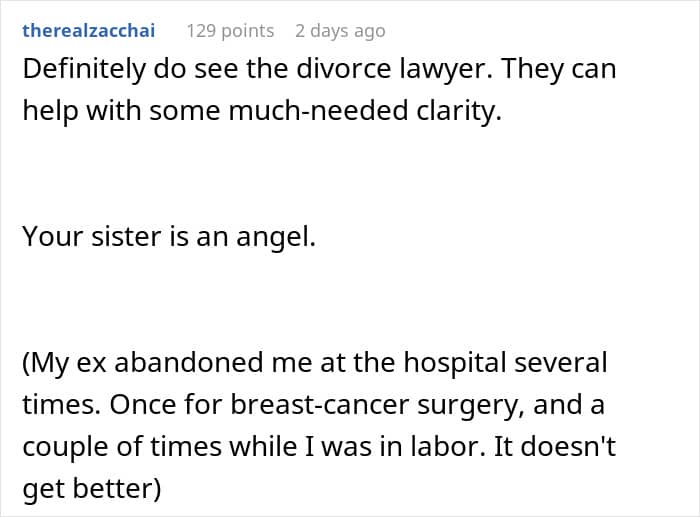This screenshot has width=700, height=517.
Task: Click the closing words "get better)"
Action: coord(92,489)
